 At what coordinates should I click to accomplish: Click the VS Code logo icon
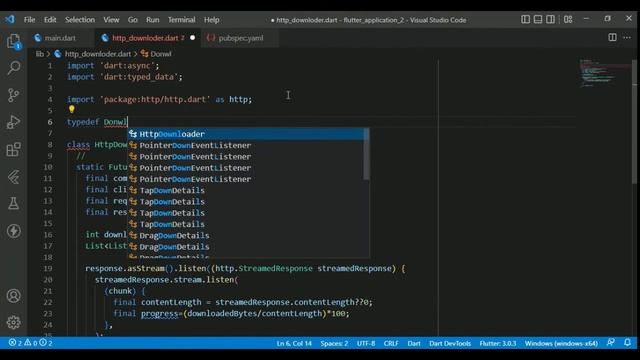click(x=10, y=19)
